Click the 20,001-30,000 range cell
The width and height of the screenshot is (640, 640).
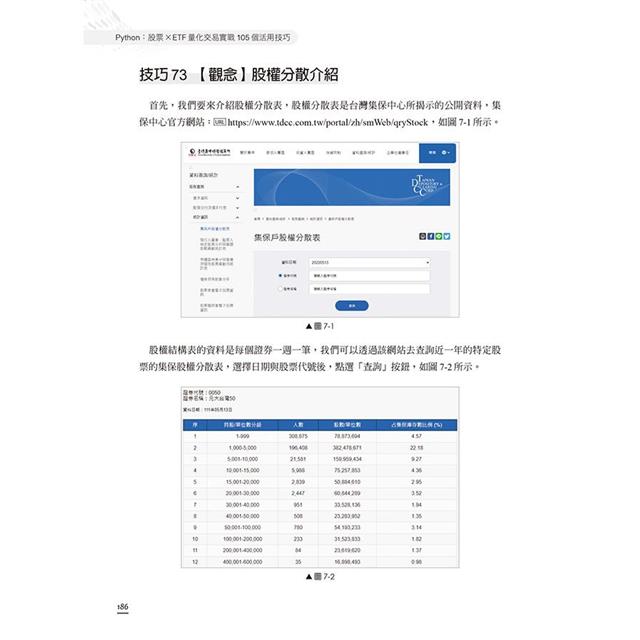242,493
